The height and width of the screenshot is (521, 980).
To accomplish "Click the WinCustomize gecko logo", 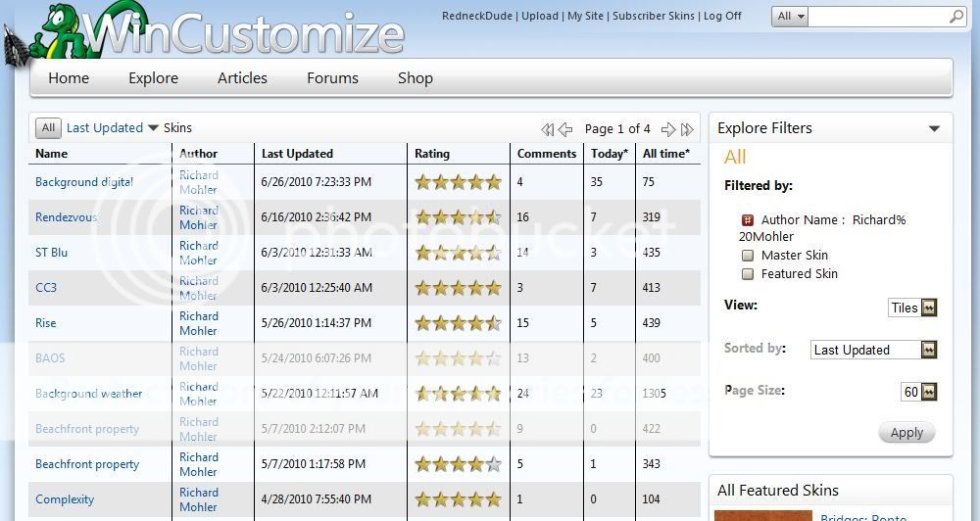I will point(61,31).
